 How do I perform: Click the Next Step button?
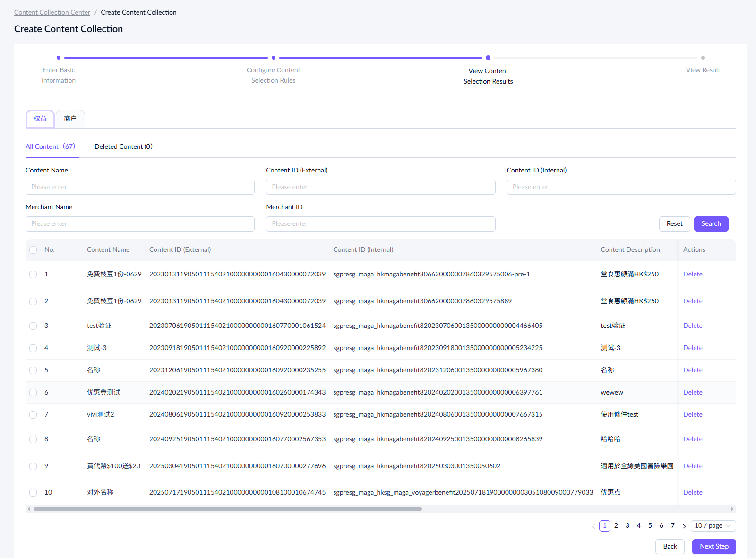714,546
